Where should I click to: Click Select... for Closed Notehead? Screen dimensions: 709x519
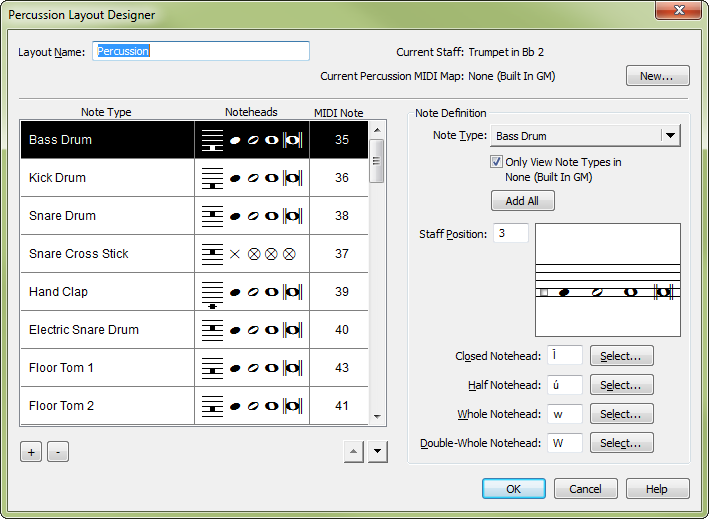621,356
